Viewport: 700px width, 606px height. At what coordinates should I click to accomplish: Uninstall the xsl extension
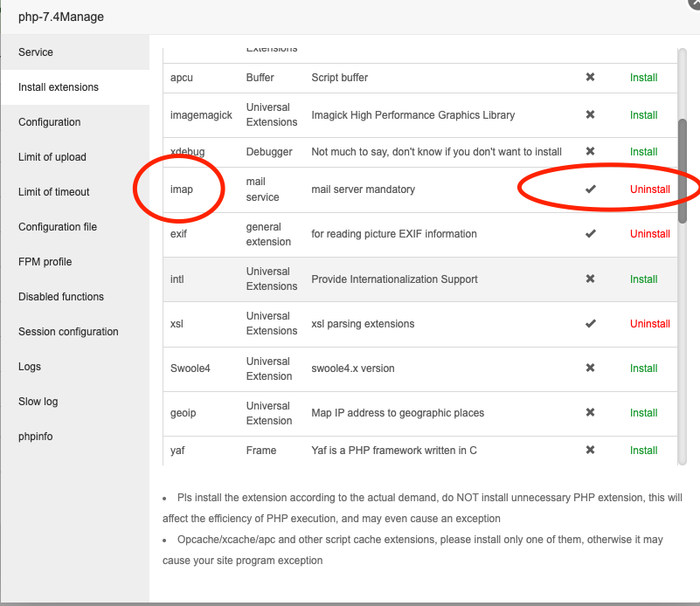point(649,324)
